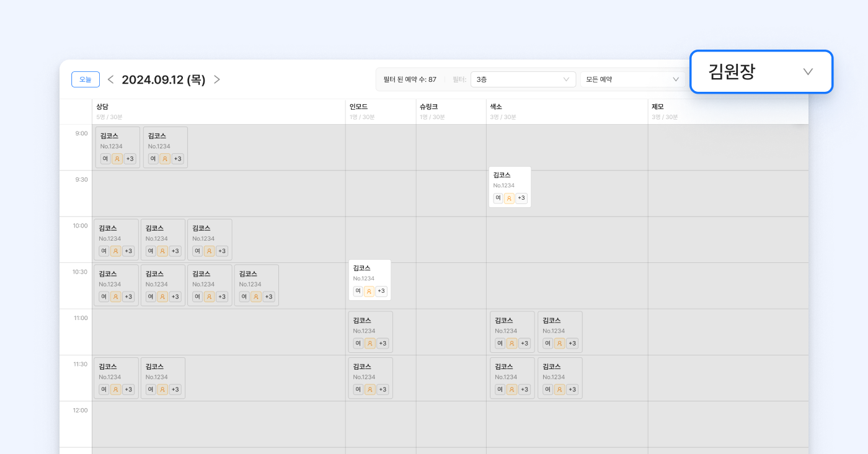The height and width of the screenshot is (454, 868).
Task: Select the 색소 column header
Action: [x=567, y=112]
